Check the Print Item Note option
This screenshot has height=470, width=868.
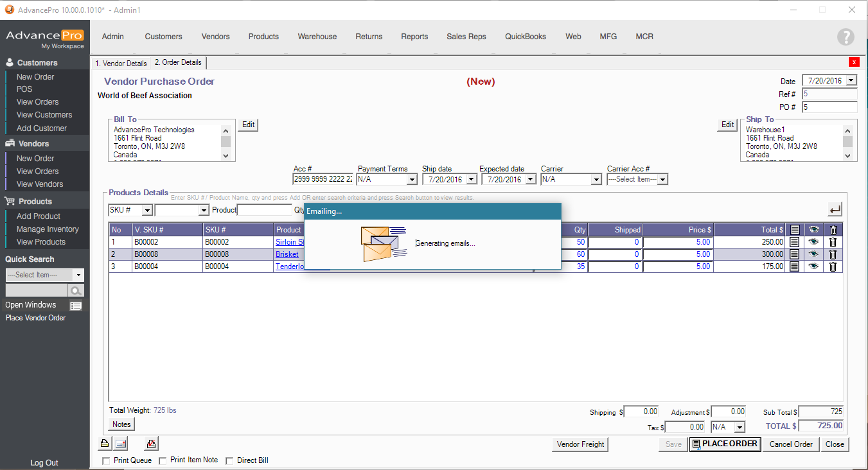[x=163, y=461]
